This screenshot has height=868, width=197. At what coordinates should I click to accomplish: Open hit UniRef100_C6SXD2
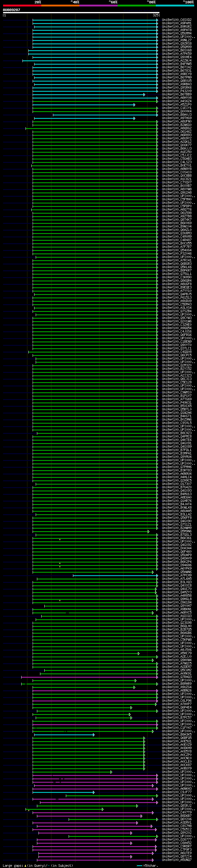coord(176,20)
